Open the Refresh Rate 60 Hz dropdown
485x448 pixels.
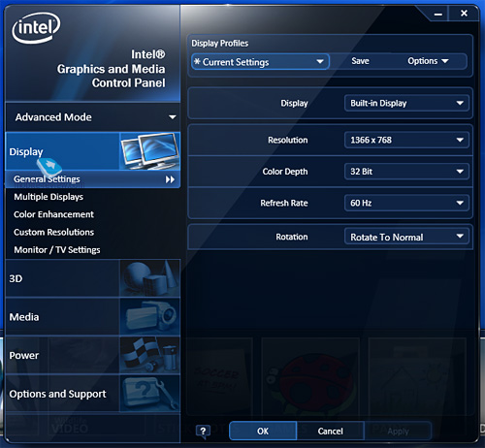(406, 203)
